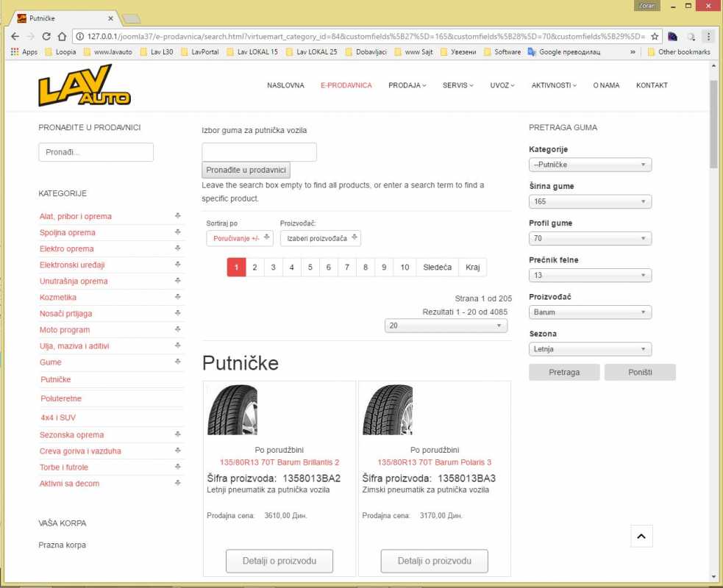Jump to the Kraj last page
The width and height of the screenshot is (723, 588).
tap(473, 268)
